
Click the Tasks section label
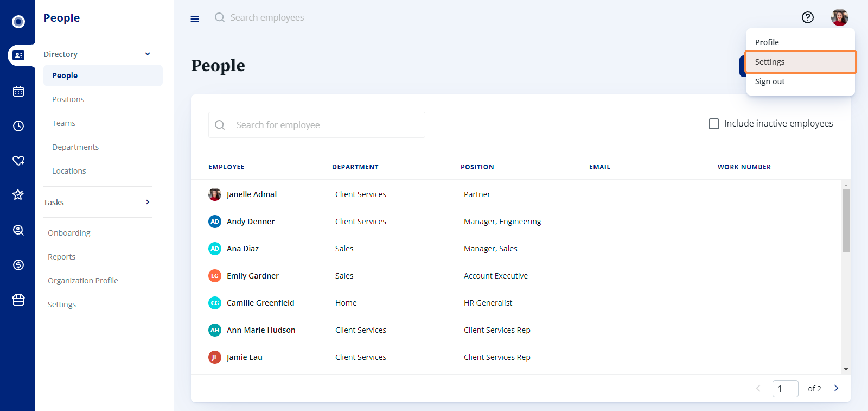54,202
